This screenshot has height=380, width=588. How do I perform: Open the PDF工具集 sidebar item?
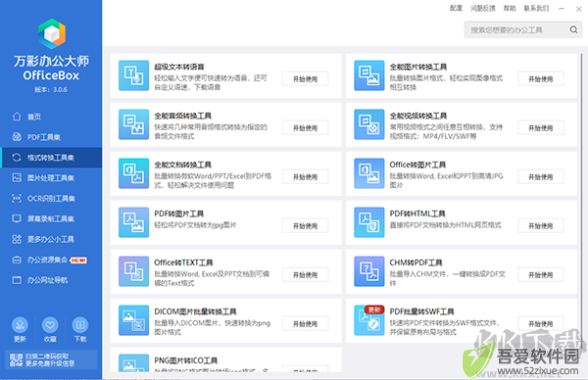pyautogui.click(x=51, y=137)
